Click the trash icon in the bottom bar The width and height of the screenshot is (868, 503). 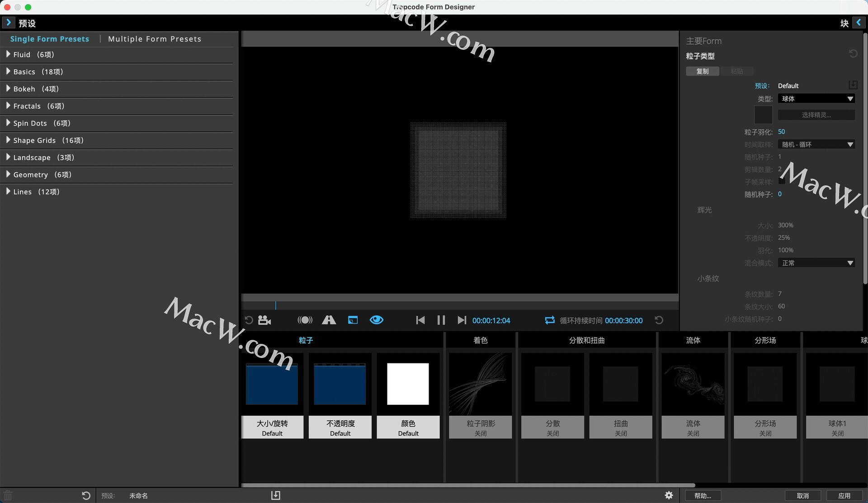tap(8, 495)
